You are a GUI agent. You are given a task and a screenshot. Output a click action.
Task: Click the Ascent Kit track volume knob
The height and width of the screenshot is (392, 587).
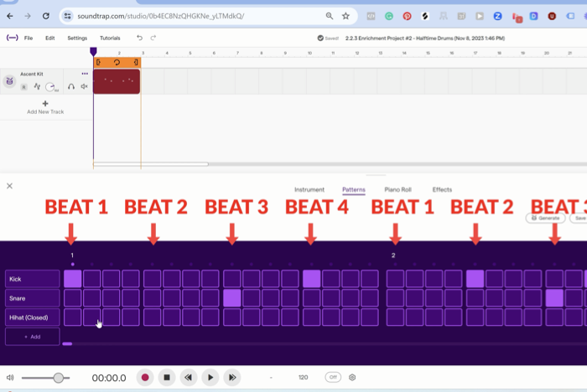(49, 87)
